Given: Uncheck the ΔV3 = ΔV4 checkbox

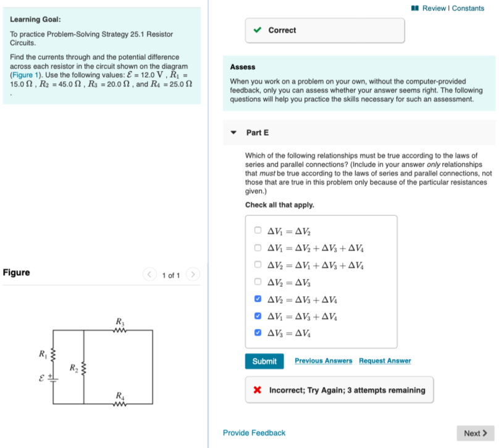Looking at the screenshot, I should coord(258,333).
